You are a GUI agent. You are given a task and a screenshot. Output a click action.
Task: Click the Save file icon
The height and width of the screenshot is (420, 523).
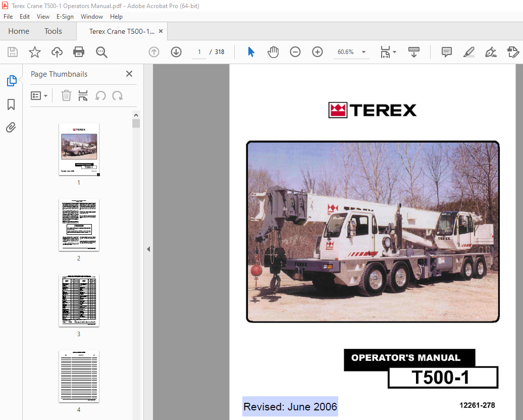tap(13, 52)
